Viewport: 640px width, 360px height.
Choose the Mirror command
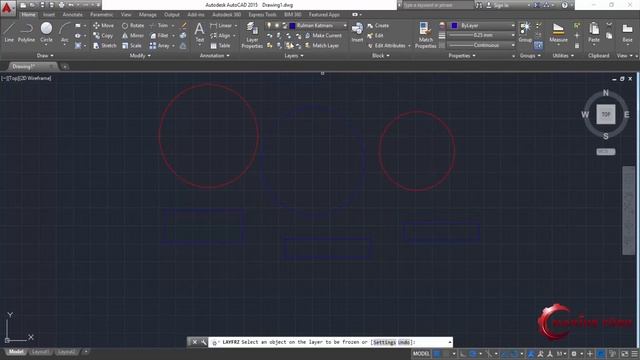pos(133,36)
